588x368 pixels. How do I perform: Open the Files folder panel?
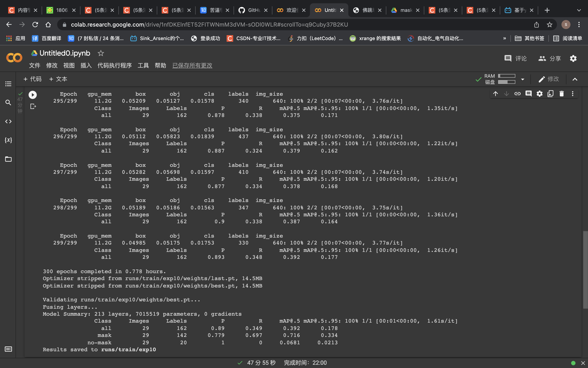pos(8,159)
